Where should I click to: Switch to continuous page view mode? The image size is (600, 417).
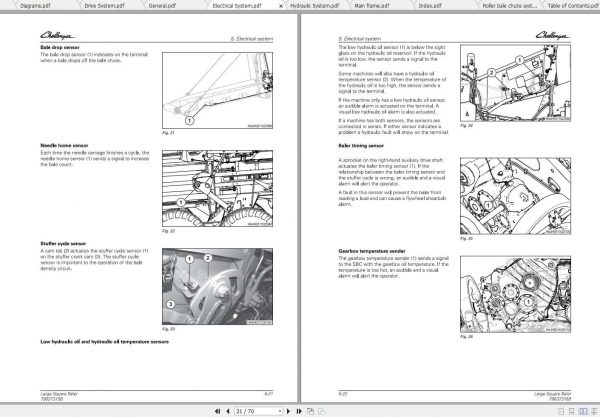click(x=571, y=412)
